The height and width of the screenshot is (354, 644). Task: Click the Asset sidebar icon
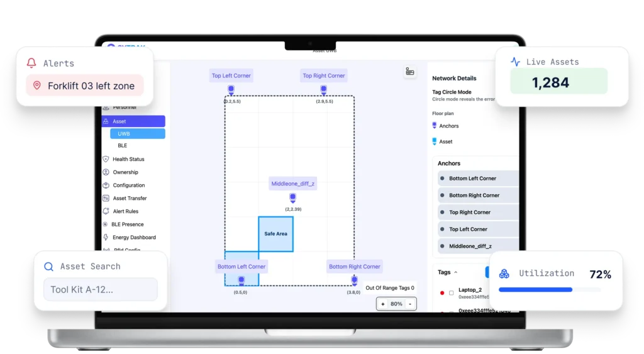pos(106,121)
